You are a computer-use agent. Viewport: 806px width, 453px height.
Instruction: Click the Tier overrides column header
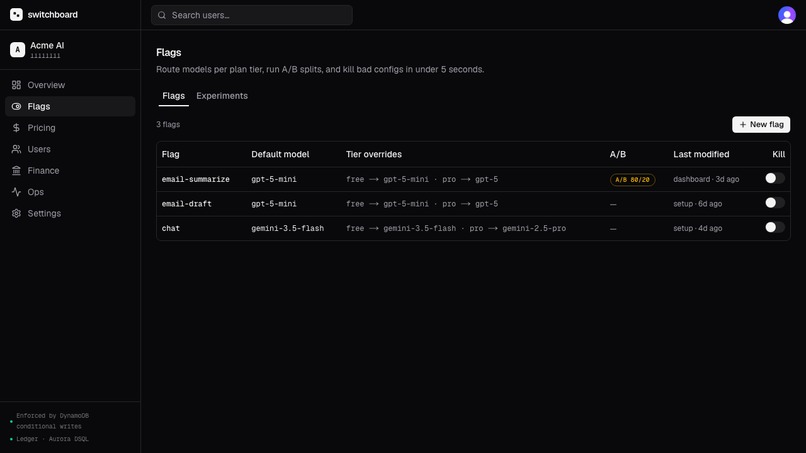(374, 154)
